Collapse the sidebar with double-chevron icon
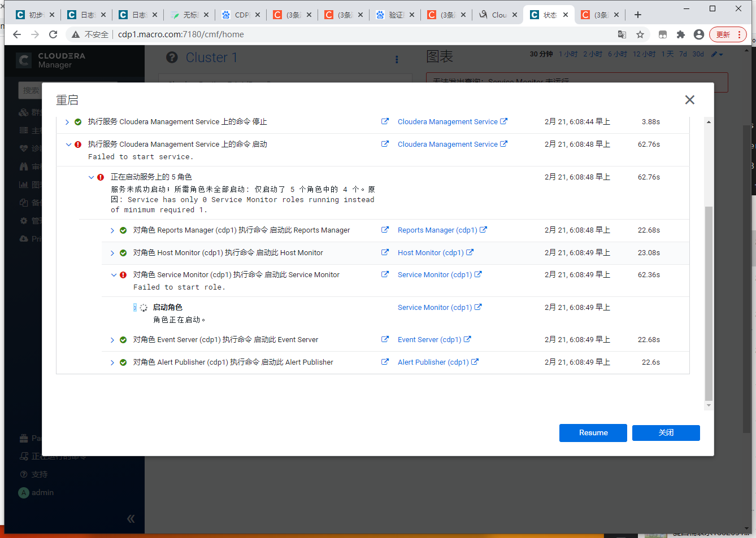756x538 pixels. pos(131,519)
